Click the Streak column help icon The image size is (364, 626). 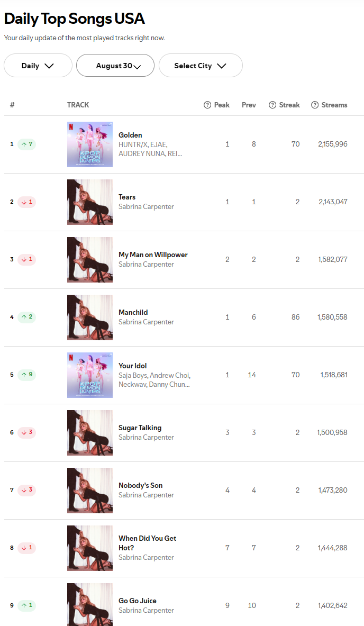pos(272,105)
